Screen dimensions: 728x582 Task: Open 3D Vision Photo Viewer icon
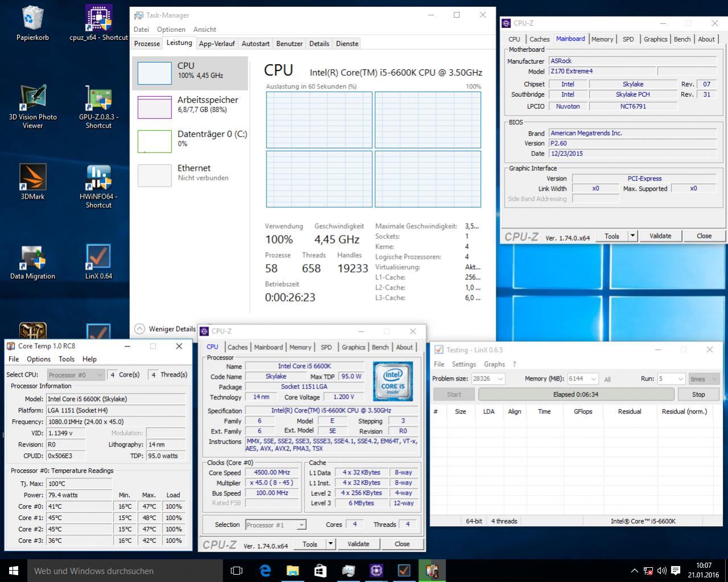click(x=32, y=106)
